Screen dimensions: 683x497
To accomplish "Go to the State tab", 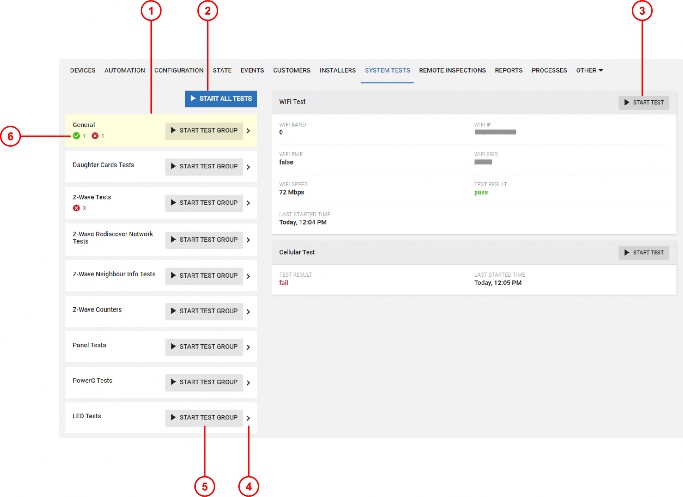I will coord(222,70).
